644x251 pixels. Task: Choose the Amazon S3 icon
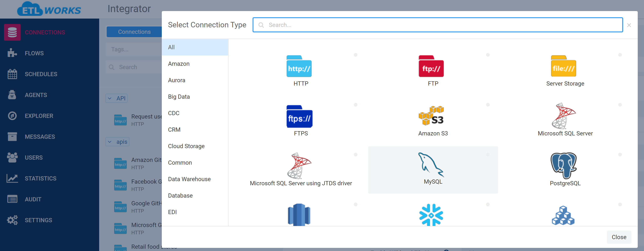(431, 115)
